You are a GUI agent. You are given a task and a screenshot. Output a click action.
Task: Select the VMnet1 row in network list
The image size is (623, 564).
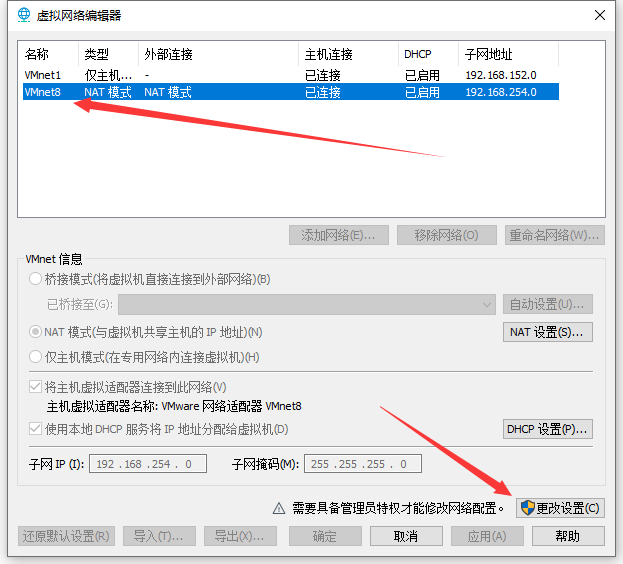[291, 75]
